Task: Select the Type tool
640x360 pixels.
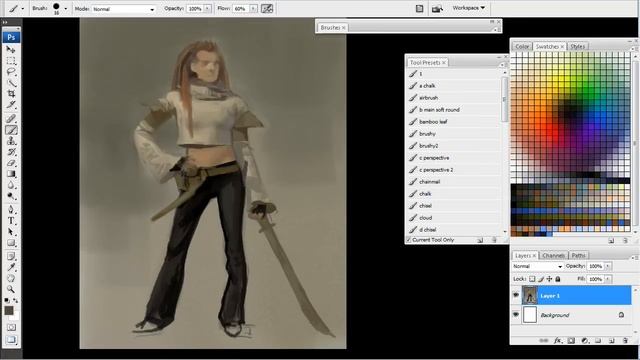Action: 11,221
